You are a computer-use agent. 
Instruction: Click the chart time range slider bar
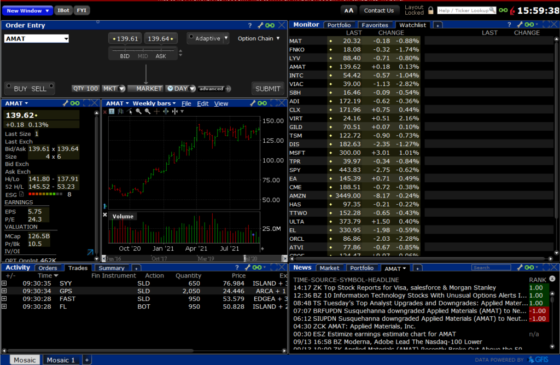coord(194,258)
